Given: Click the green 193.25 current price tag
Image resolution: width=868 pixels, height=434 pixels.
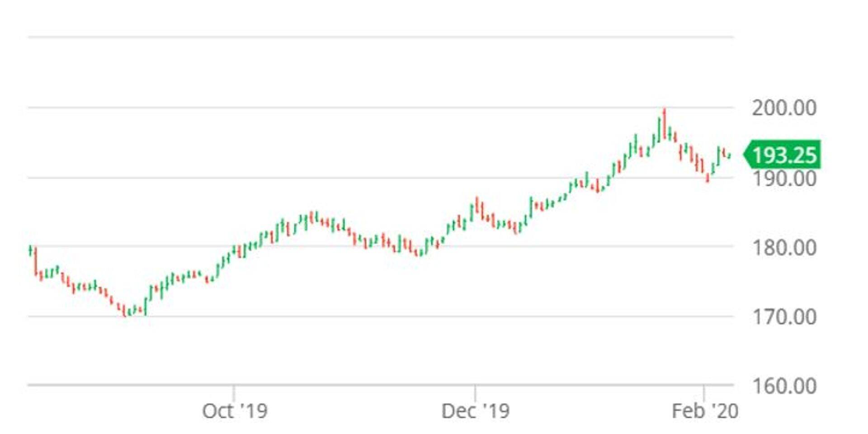Looking at the screenshot, I should (783, 155).
